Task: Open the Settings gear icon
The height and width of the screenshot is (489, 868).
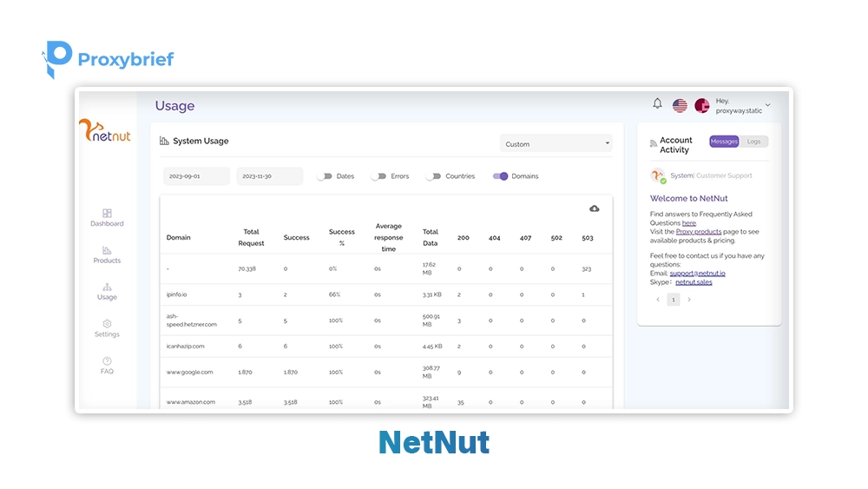Action: [x=107, y=323]
